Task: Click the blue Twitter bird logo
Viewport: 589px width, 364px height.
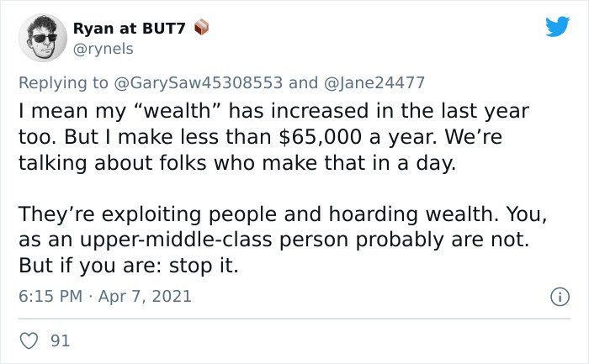Action: pyautogui.click(x=557, y=26)
